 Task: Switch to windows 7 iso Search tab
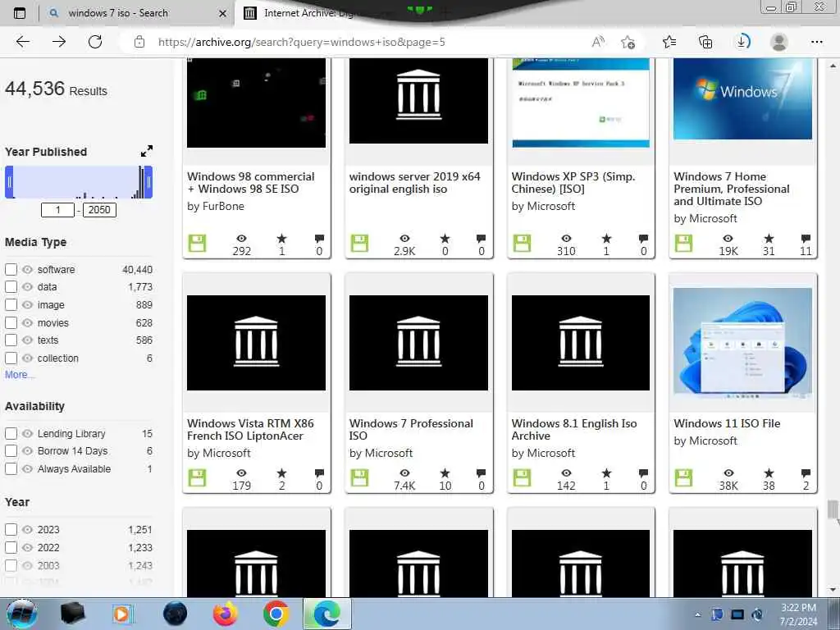coord(118,13)
